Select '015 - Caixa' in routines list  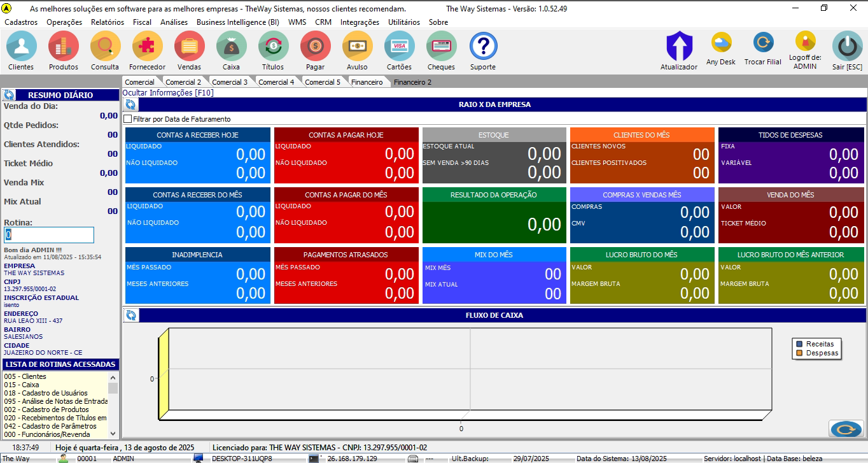tap(22, 385)
